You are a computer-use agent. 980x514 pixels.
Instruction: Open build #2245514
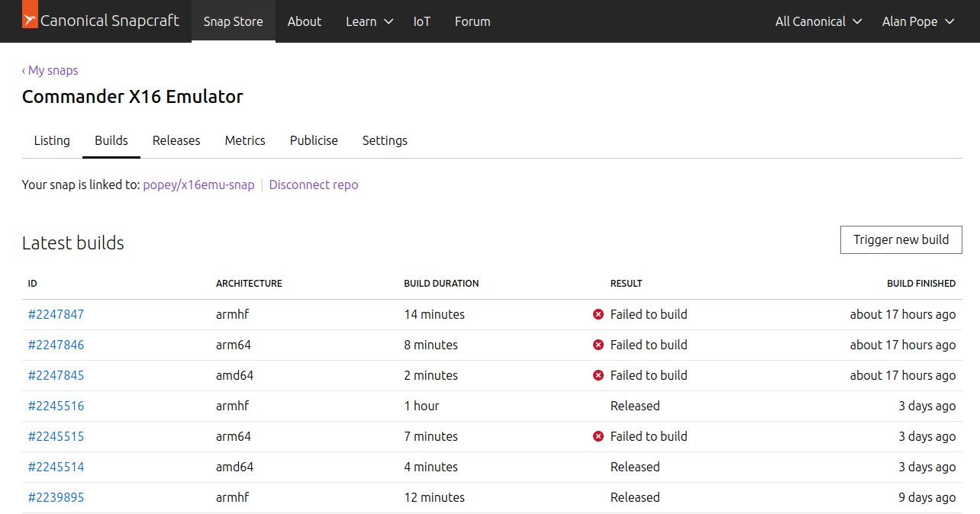pos(56,467)
